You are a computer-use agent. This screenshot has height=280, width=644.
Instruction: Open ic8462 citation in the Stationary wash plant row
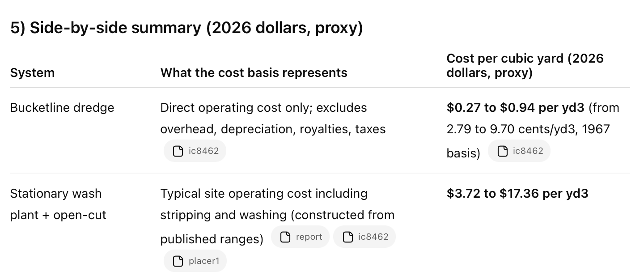364,237
